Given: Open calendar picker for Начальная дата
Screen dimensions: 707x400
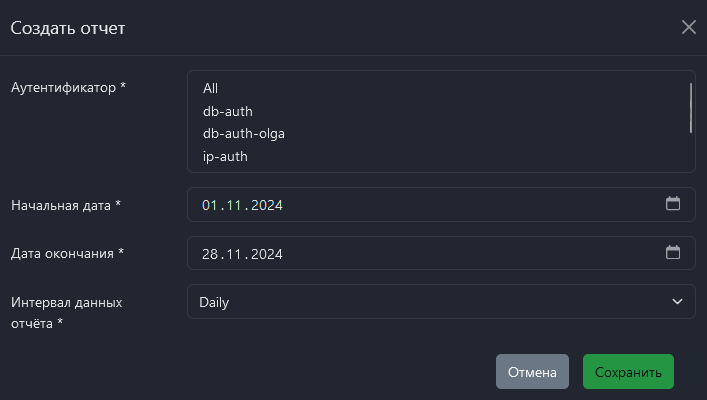Looking at the screenshot, I should click(x=673, y=204).
